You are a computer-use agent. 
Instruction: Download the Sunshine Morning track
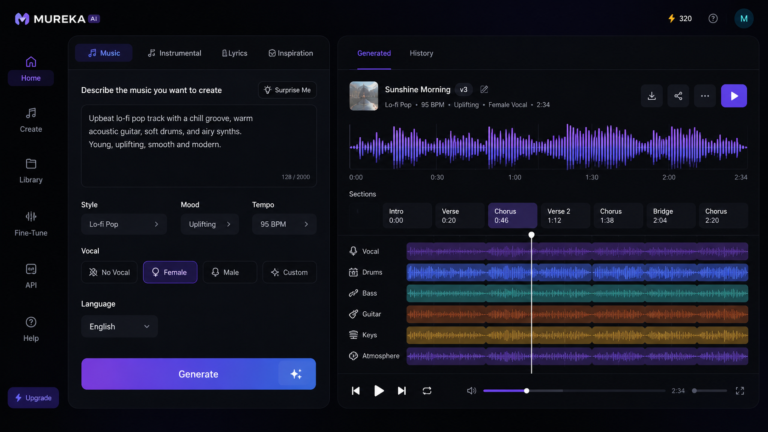651,96
